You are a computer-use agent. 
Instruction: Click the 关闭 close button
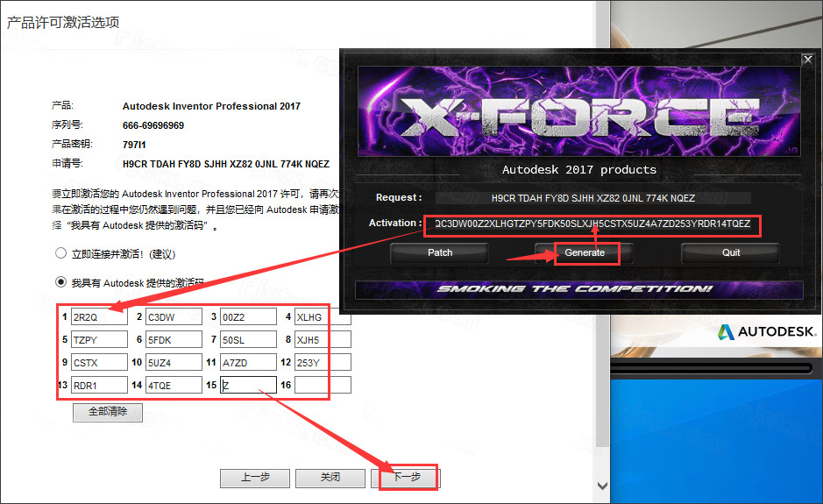click(x=330, y=478)
